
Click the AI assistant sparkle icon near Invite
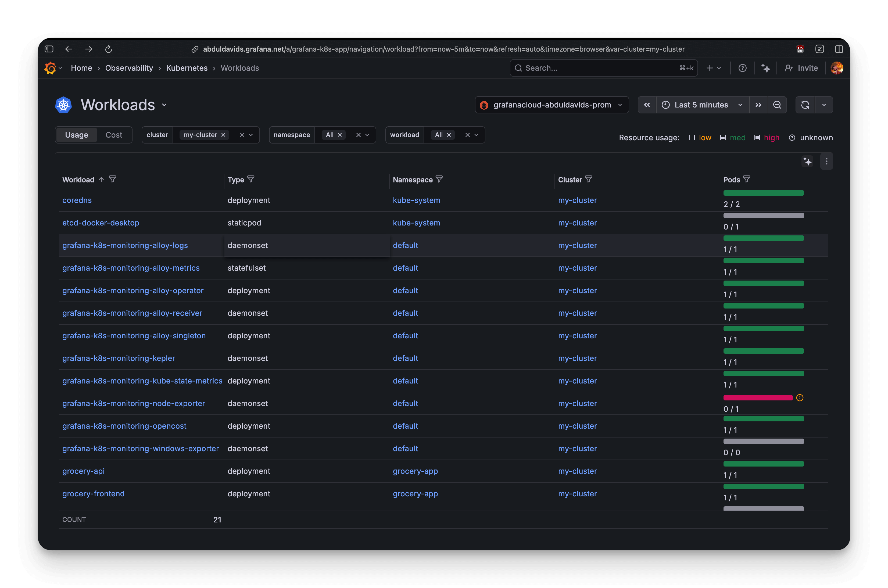(766, 68)
